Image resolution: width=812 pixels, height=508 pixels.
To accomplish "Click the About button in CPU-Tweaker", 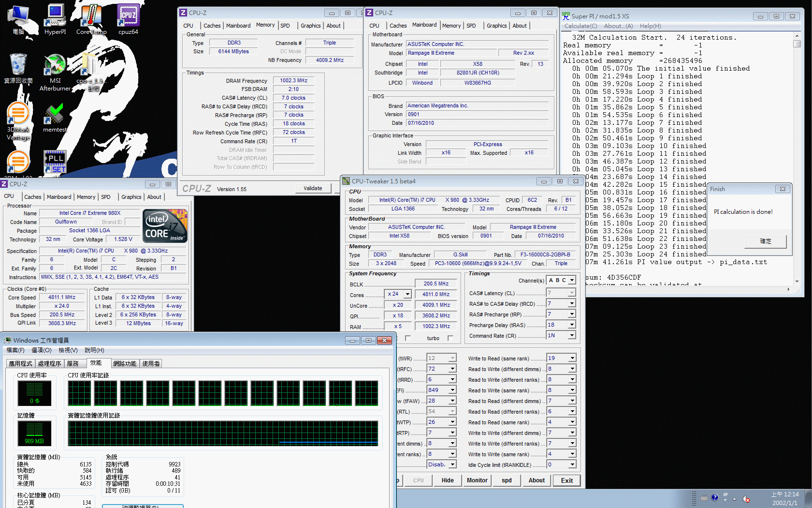I will click(x=536, y=480).
